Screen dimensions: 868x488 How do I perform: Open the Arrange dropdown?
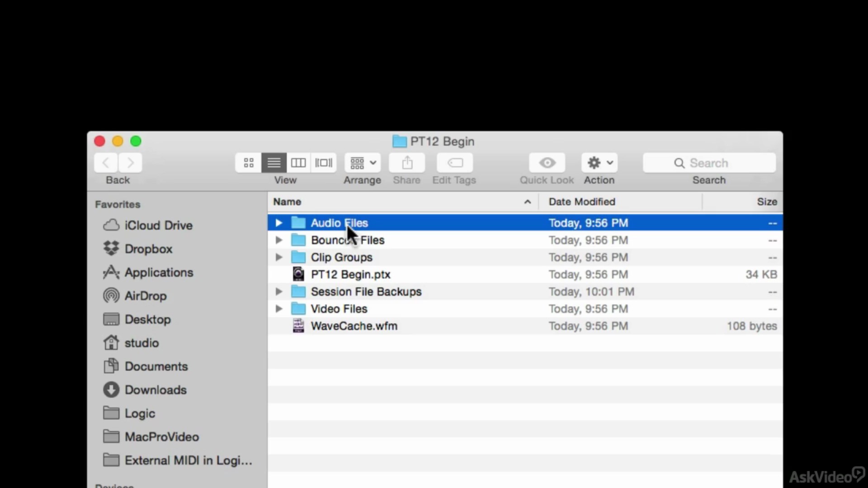[x=363, y=163]
